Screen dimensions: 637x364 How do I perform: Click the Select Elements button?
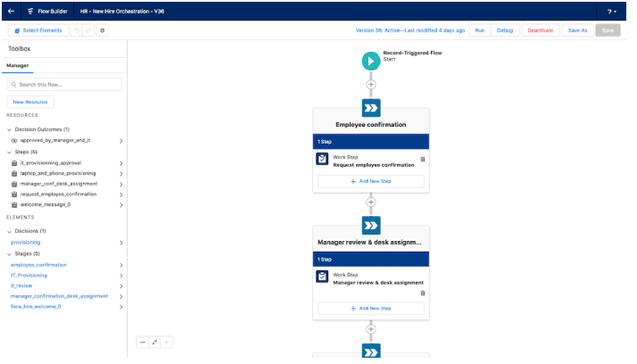point(38,30)
